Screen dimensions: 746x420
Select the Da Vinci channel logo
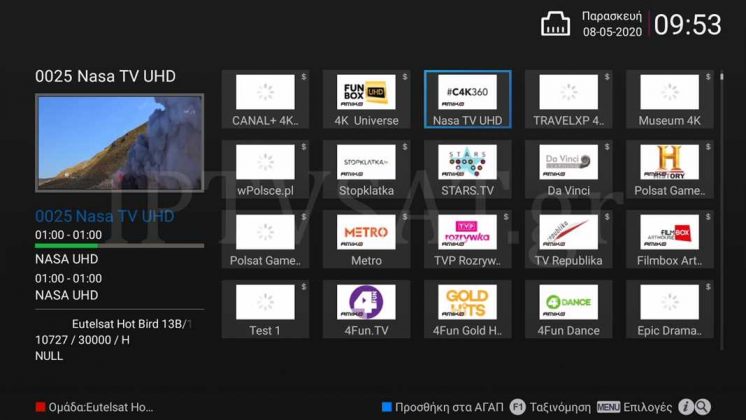tap(568, 162)
